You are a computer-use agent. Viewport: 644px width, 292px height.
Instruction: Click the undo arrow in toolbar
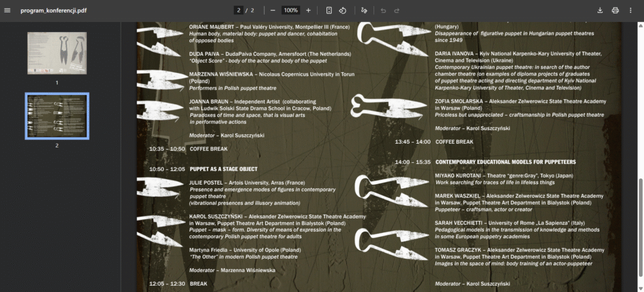coord(383,11)
